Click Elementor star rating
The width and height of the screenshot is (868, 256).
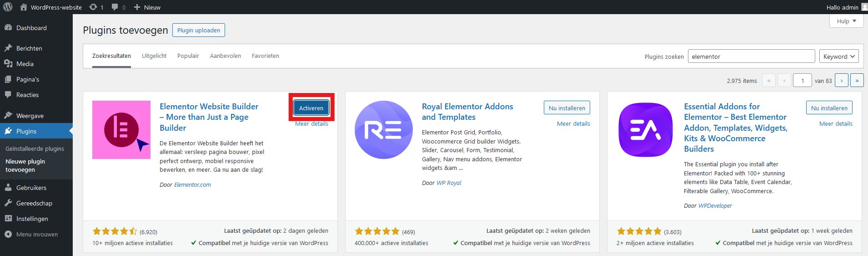(x=115, y=231)
